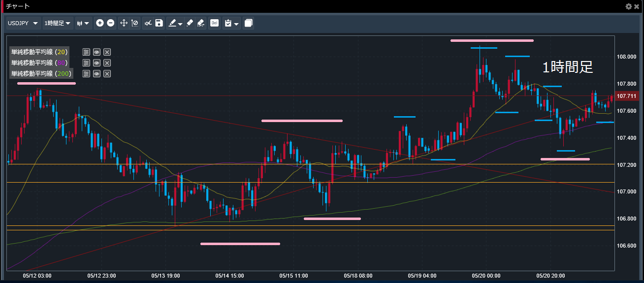Close the チャート panel
Viewport: 644px width, 283px height.
tap(636, 6)
